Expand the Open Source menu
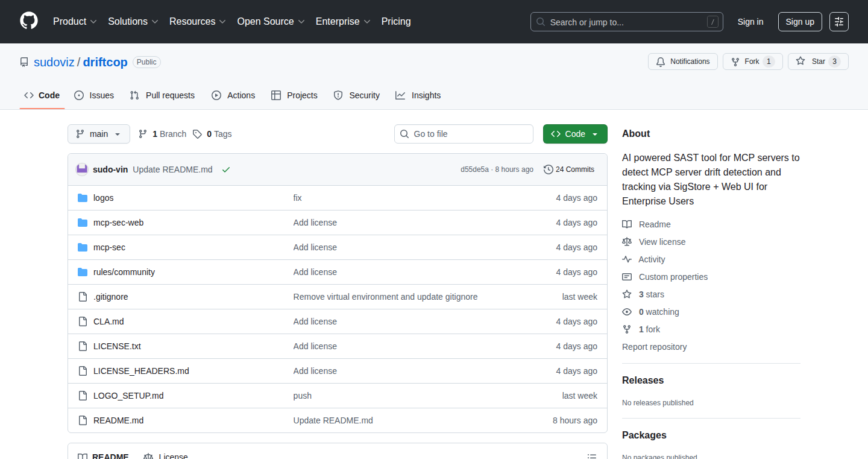This screenshot has height=459, width=868. pos(271,22)
